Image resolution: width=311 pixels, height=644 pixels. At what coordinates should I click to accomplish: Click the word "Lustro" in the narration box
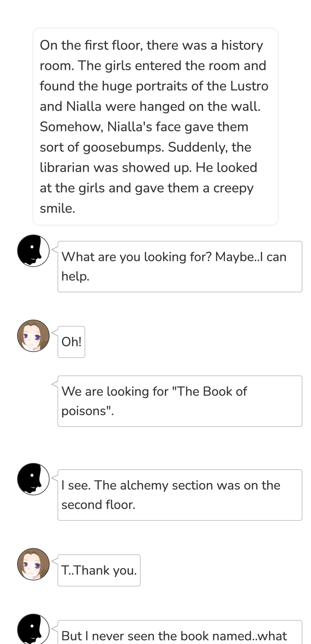[x=249, y=86]
